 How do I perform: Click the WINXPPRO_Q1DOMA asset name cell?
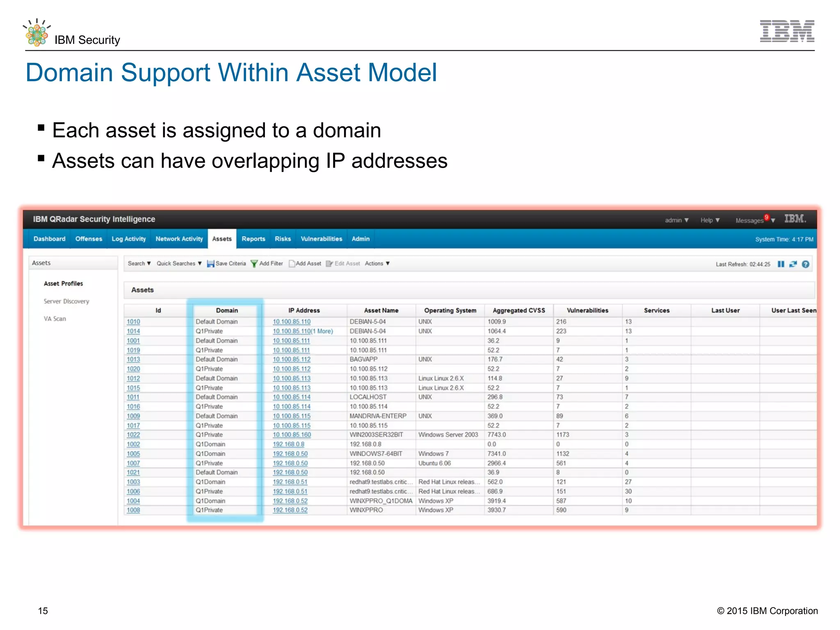point(381,501)
